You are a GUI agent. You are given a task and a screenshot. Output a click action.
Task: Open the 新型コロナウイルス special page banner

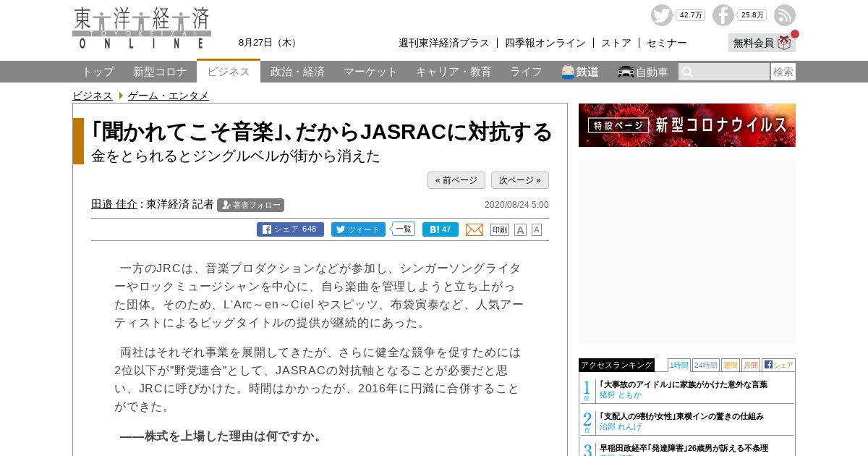pos(687,125)
